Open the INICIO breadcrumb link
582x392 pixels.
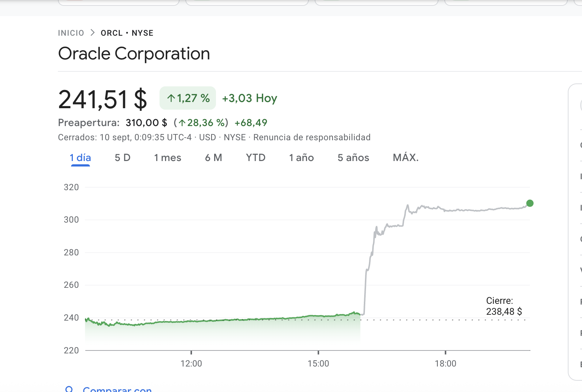click(x=71, y=33)
